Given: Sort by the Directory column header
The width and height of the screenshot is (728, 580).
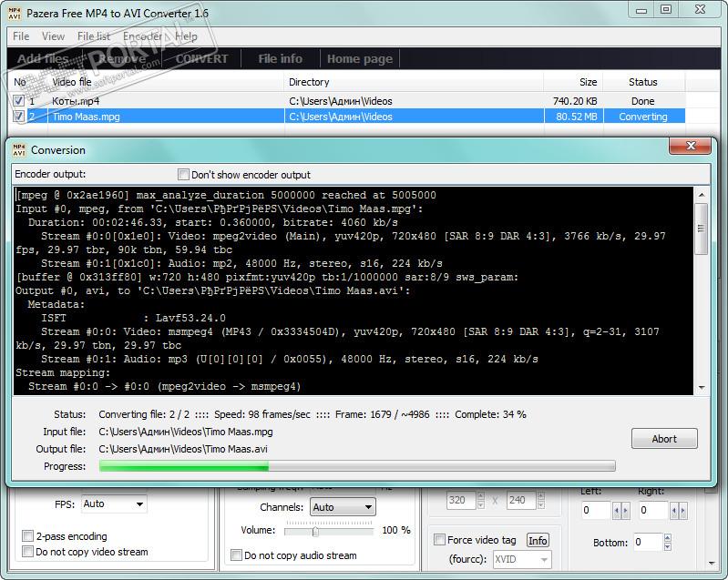Looking at the screenshot, I should [x=414, y=82].
